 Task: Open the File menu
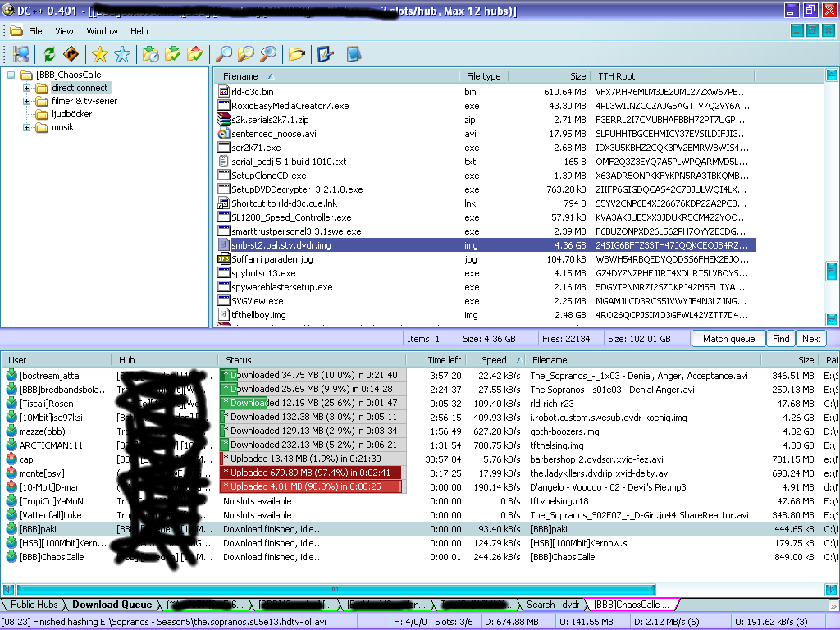point(35,31)
